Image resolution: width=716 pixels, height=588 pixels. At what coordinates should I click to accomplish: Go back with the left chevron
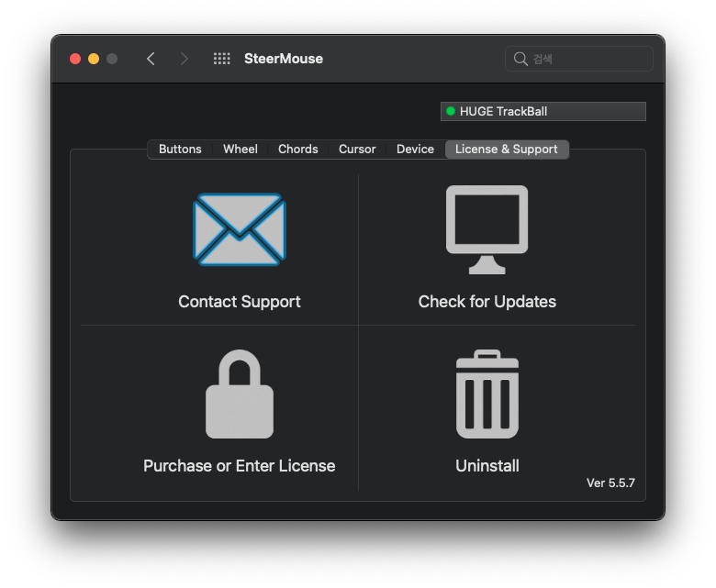point(151,59)
